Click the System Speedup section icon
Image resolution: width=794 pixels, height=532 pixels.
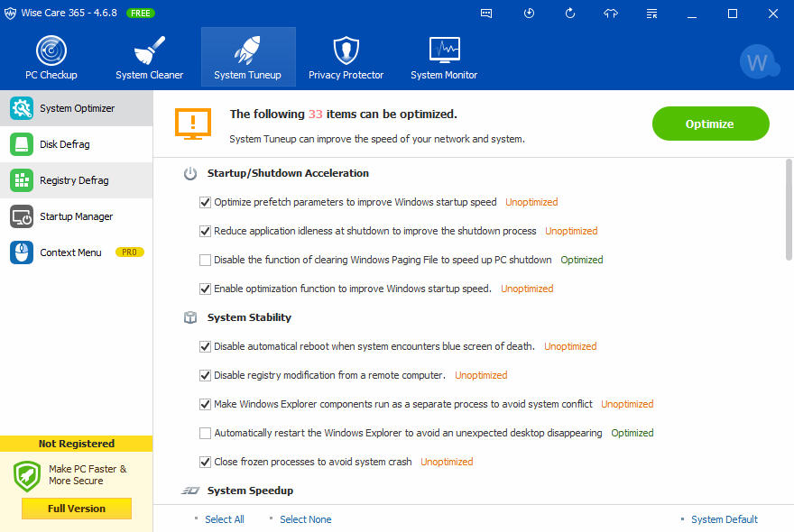(190, 491)
